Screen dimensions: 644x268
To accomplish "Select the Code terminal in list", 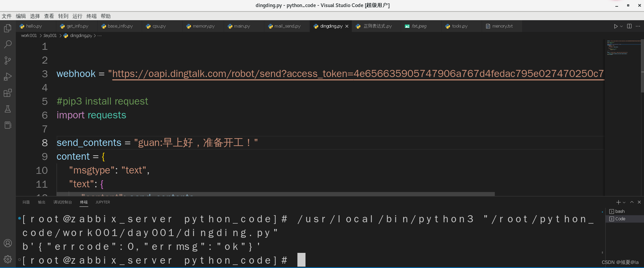I will pos(625,219).
